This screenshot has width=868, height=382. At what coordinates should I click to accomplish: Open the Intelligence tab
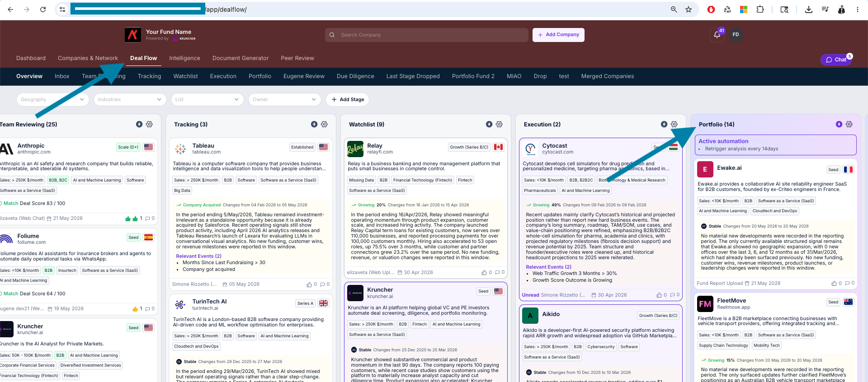click(184, 58)
